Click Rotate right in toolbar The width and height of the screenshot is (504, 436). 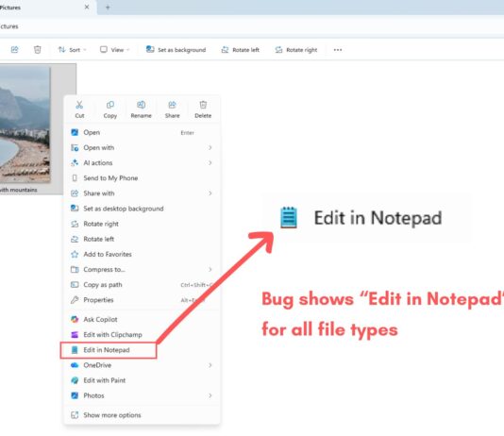296,50
